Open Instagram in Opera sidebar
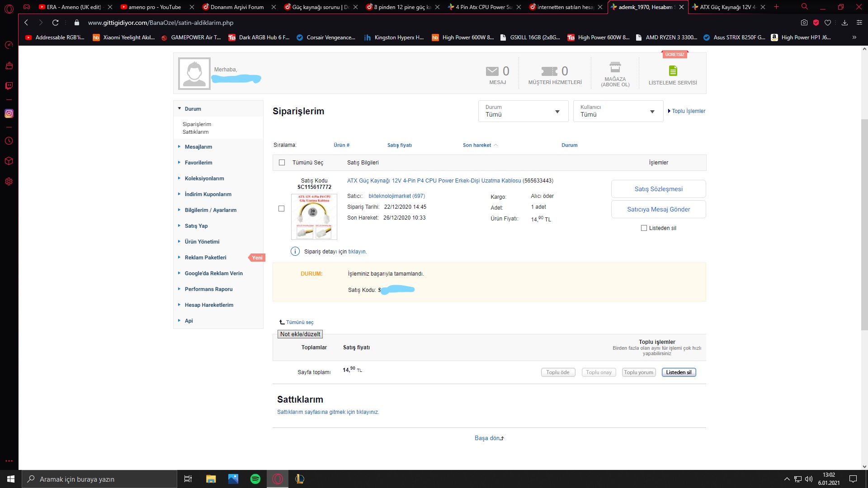 coord(9,114)
